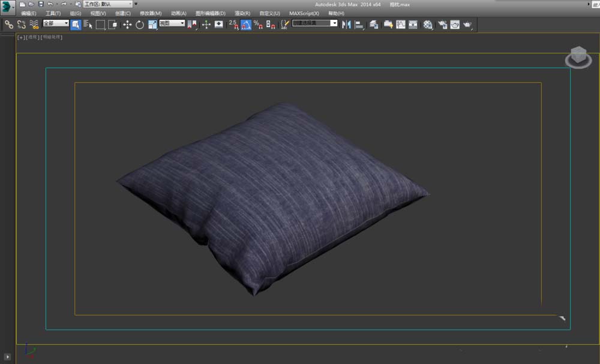
Task: Open the Align tool
Action: pyautogui.click(x=359, y=25)
